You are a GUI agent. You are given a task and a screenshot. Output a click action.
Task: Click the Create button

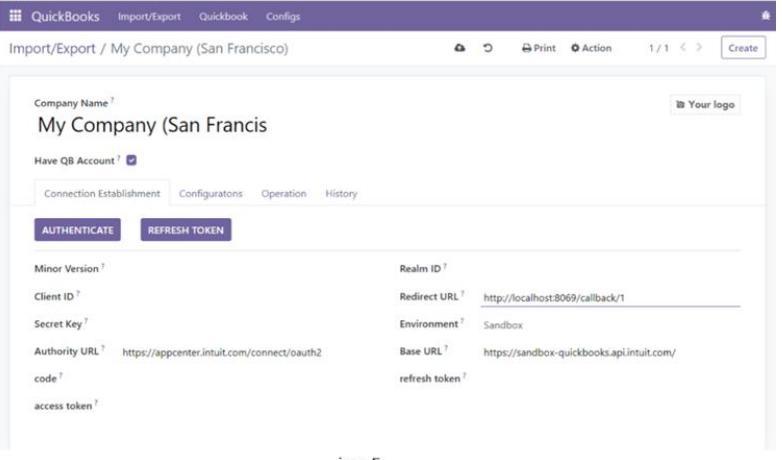pos(743,48)
